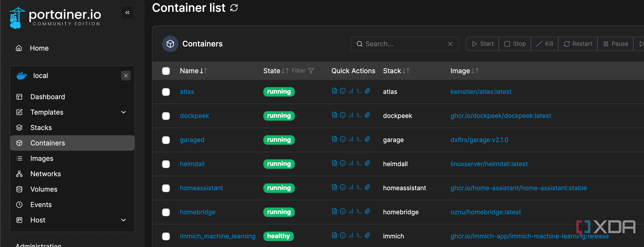Toggle the select-all containers checkbox

coord(166,71)
